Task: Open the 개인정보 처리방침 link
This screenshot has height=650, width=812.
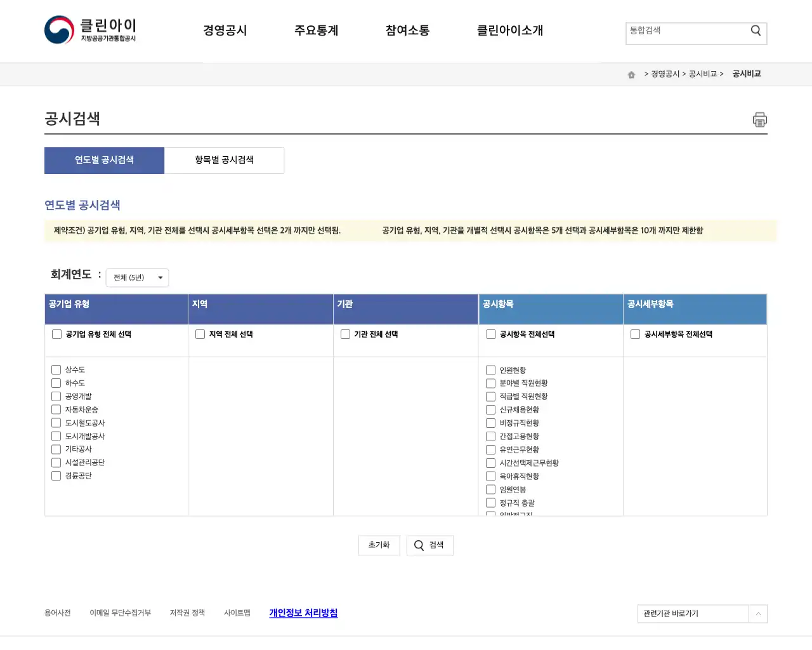Action: [303, 613]
